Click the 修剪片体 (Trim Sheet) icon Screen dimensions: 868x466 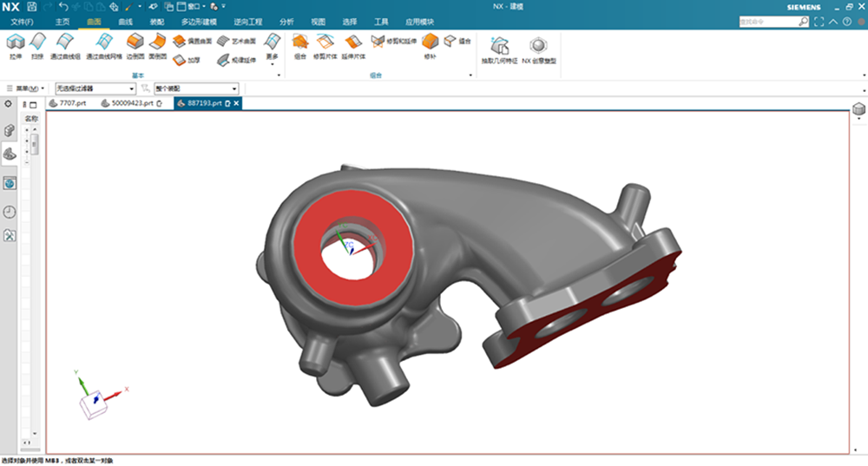coord(326,44)
